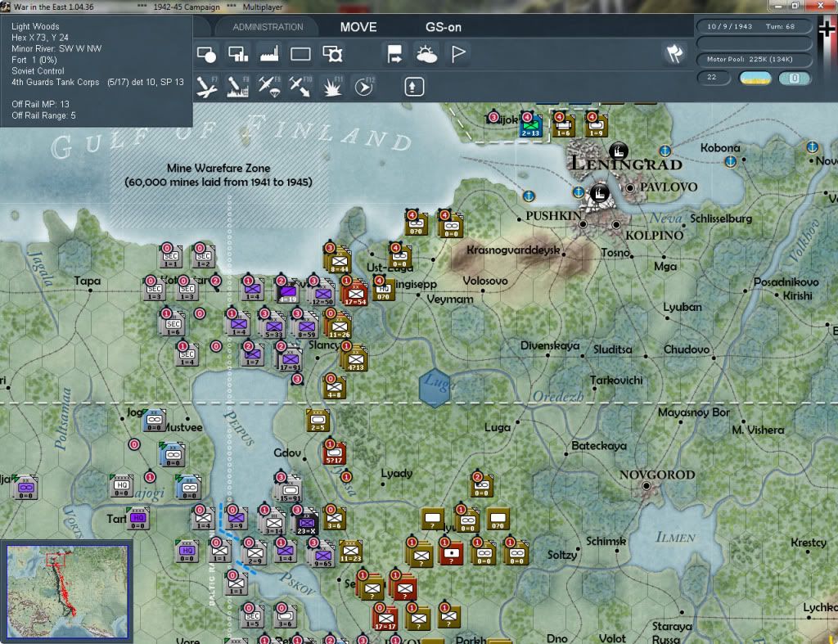Click the port anchor icon below Kobona
838x644 pixels.
pyautogui.click(x=731, y=161)
